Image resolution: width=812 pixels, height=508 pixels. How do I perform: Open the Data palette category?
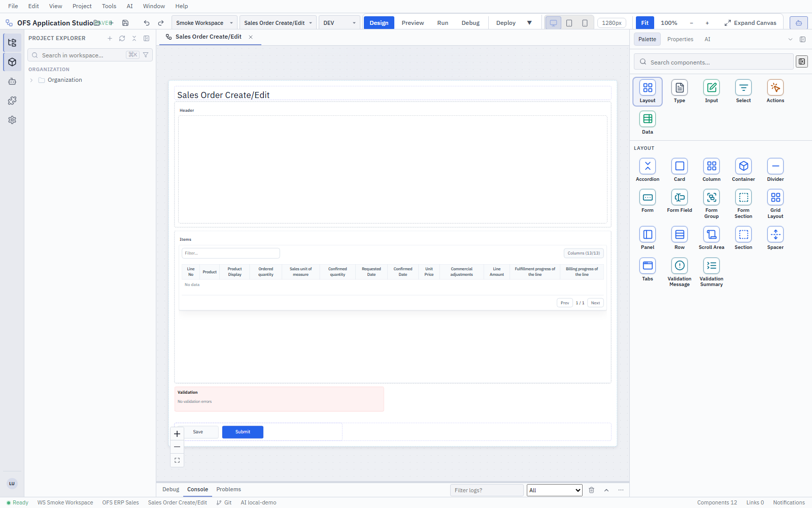tap(648, 122)
